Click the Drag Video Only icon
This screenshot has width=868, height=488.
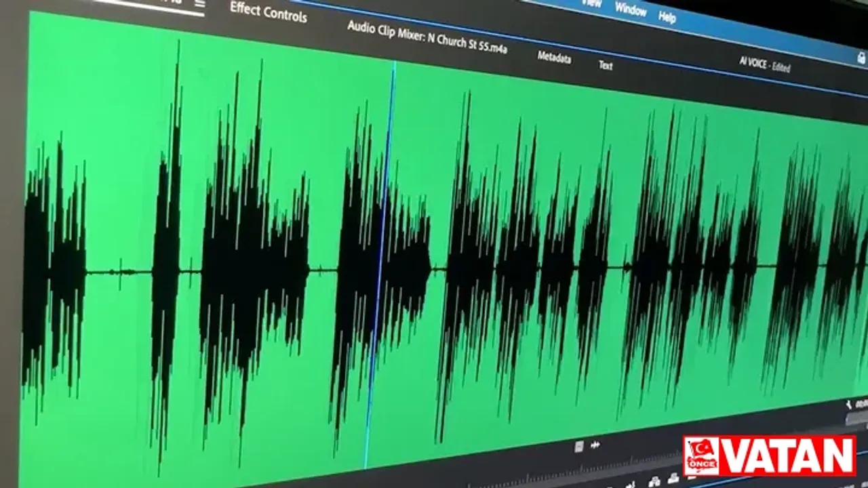click(x=579, y=446)
